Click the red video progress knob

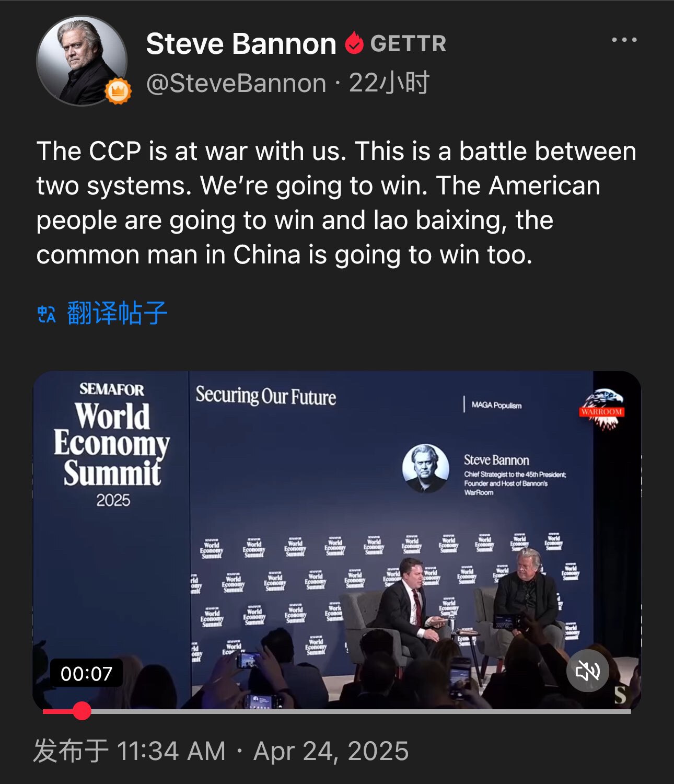coord(82,711)
